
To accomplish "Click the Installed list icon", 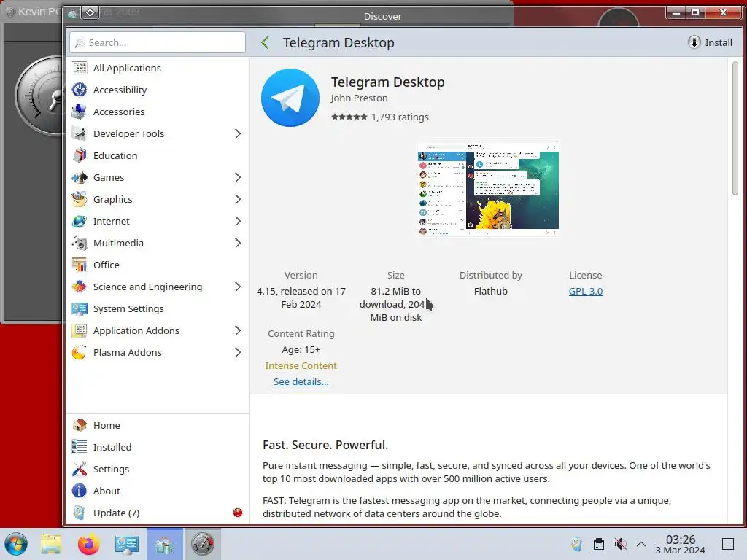I will coord(80,447).
